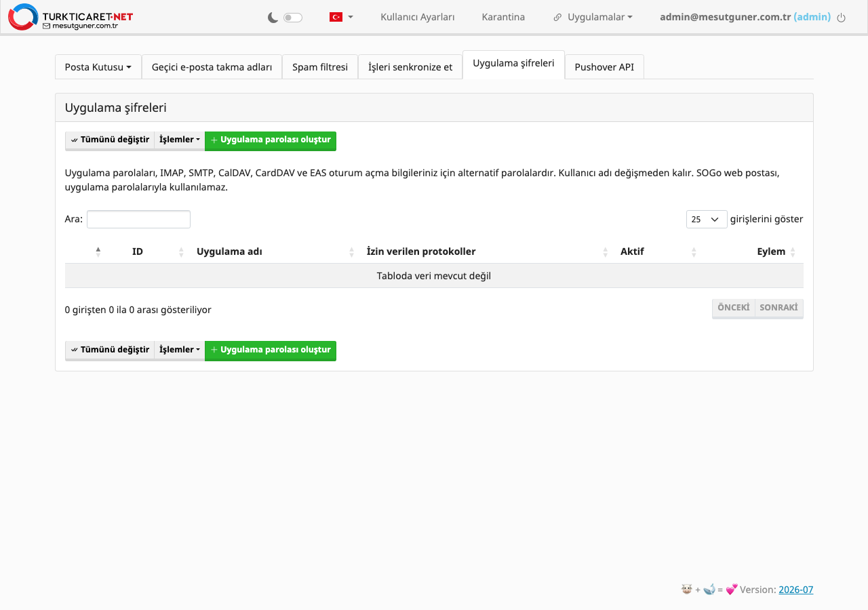The width and height of the screenshot is (868, 610).
Task: Click the power logout icon
Action: click(842, 18)
